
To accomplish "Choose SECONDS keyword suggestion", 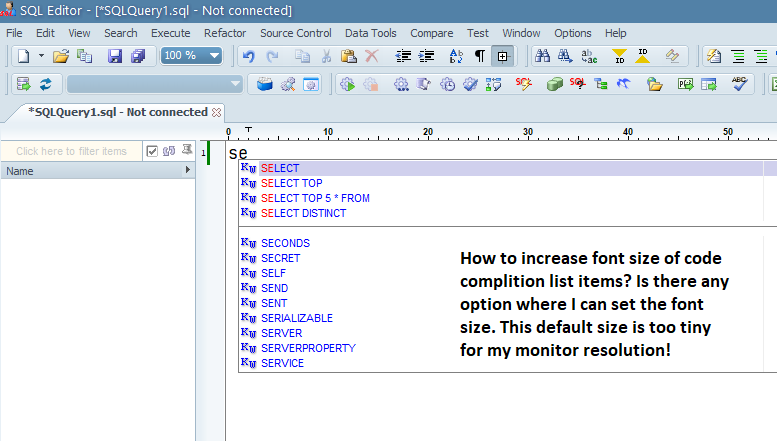I will click(285, 243).
